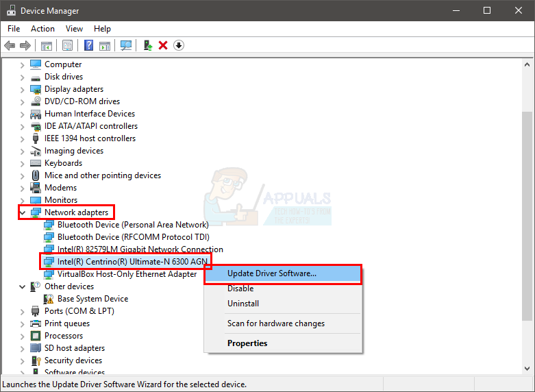The image size is (535, 392).
Task: Expand the Ports (COM & LPT) chevron
Action: (23, 312)
